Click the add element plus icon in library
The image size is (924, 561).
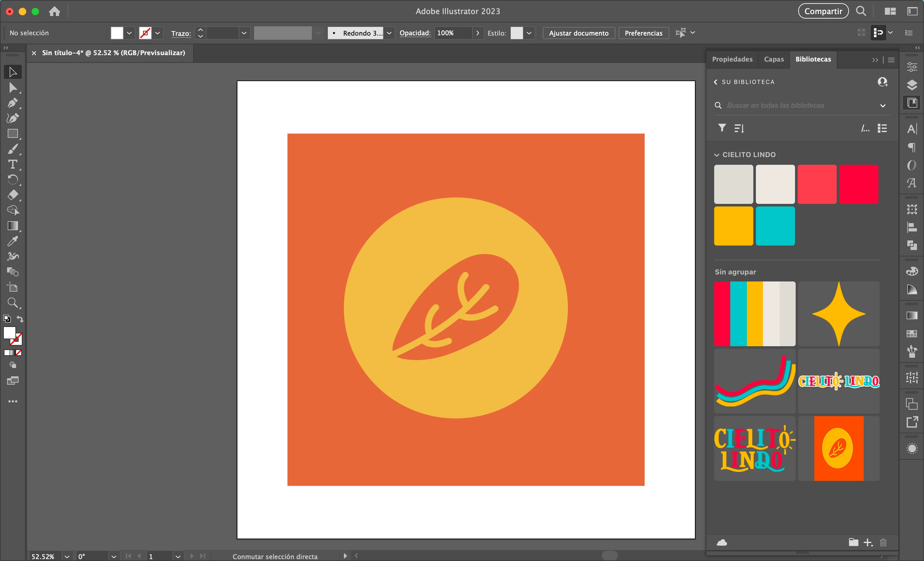[868, 542]
